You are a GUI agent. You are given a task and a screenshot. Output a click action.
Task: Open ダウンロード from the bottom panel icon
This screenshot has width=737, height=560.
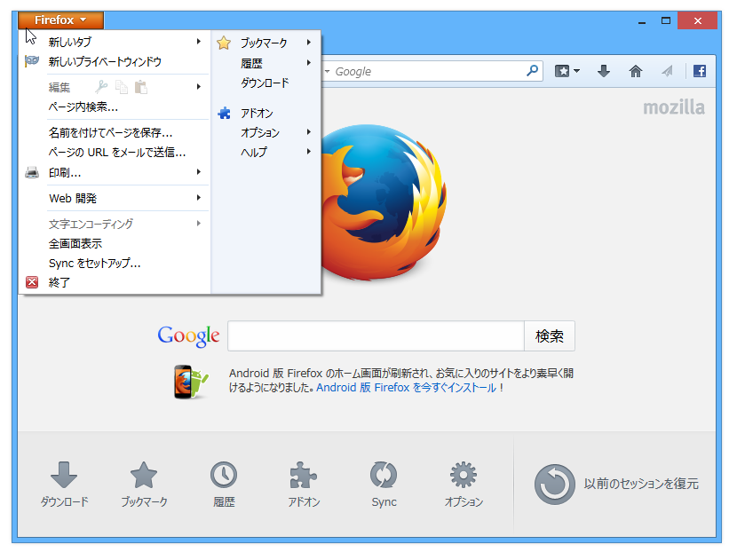click(x=64, y=477)
